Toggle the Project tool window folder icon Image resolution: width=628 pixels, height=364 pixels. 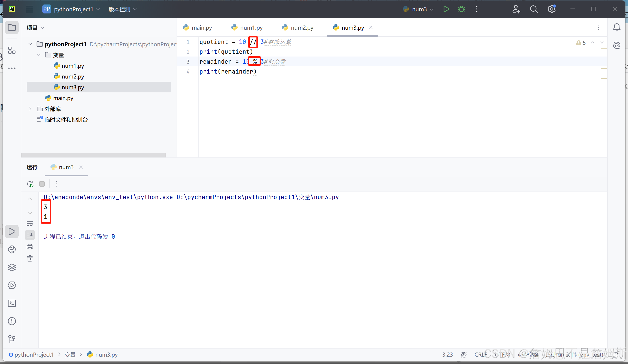pyautogui.click(x=12, y=27)
